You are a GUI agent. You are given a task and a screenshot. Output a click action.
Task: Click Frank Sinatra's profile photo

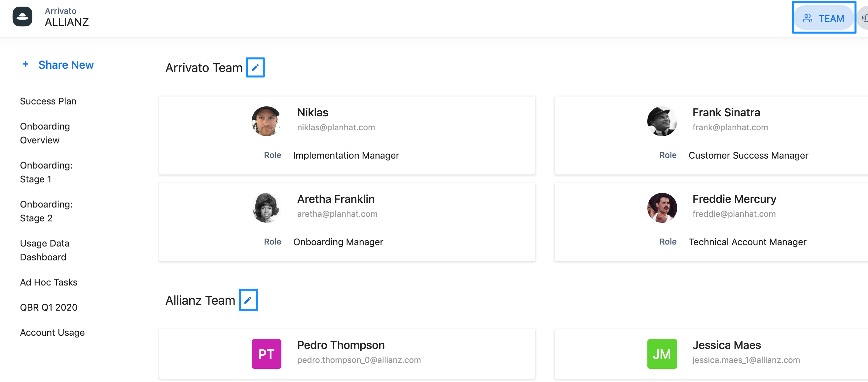pos(662,121)
